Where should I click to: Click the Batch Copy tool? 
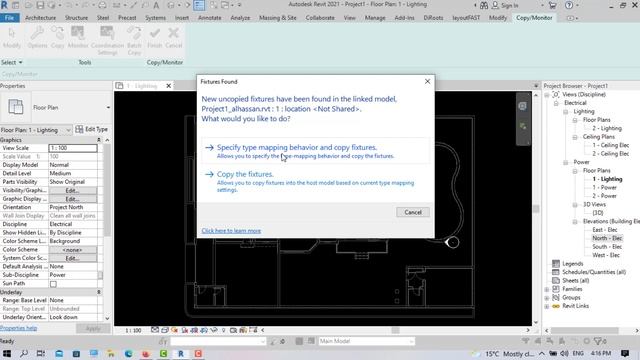tap(134, 40)
